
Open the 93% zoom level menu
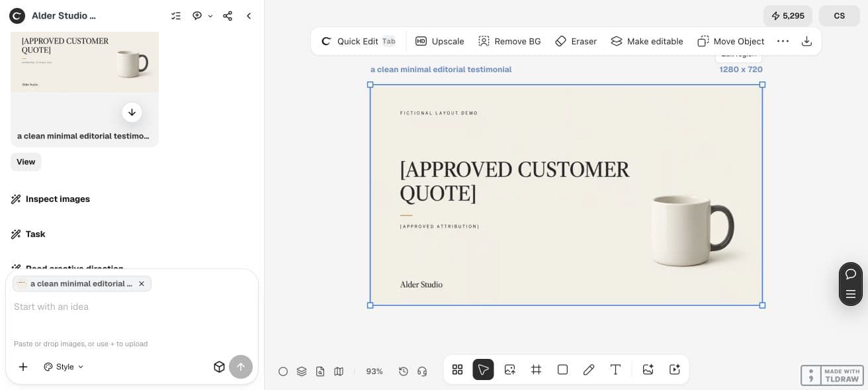click(x=374, y=371)
